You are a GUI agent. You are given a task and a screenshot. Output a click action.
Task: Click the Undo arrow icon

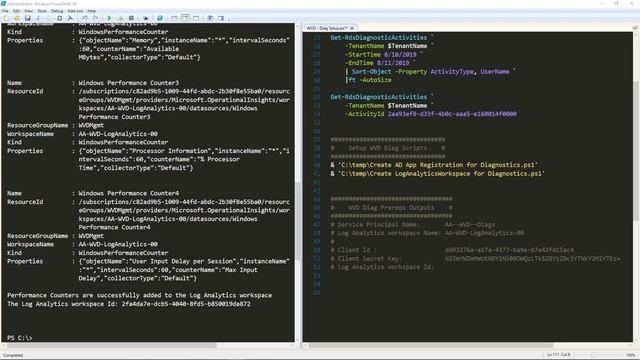(84, 18)
